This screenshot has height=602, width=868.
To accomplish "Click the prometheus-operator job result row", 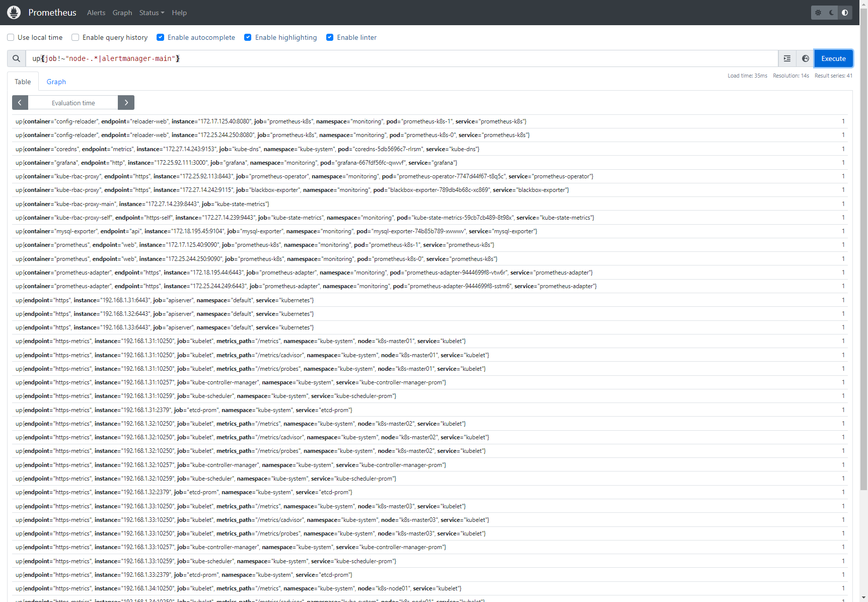I will point(430,176).
